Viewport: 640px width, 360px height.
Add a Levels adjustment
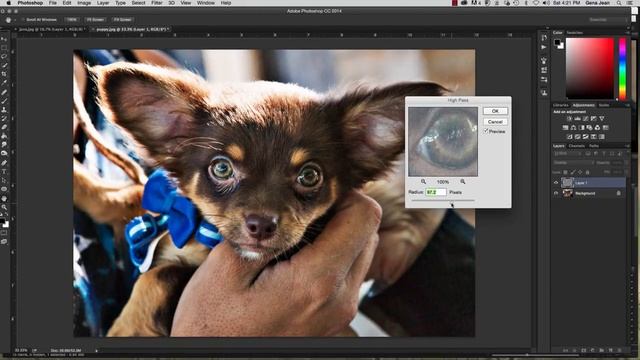[578, 118]
